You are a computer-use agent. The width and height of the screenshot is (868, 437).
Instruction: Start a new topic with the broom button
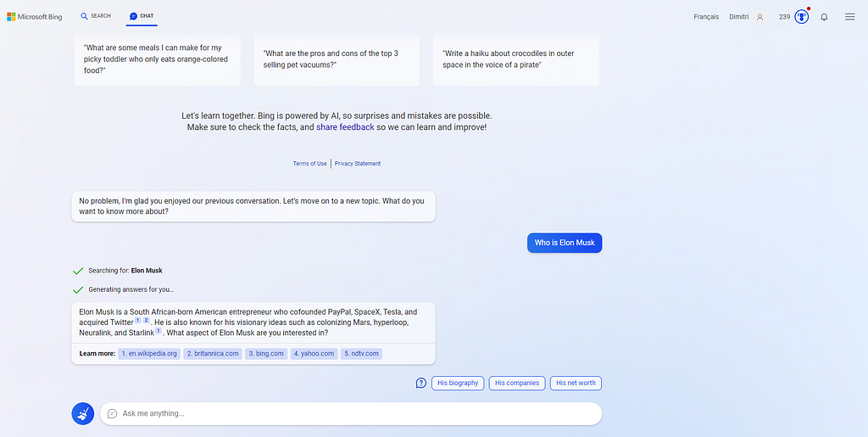pyautogui.click(x=83, y=414)
